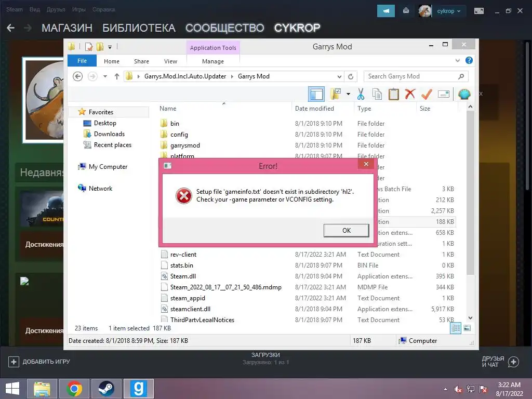Open Recent places in navigation pane
The width and height of the screenshot is (532, 399).
pyautogui.click(x=113, y=145)
